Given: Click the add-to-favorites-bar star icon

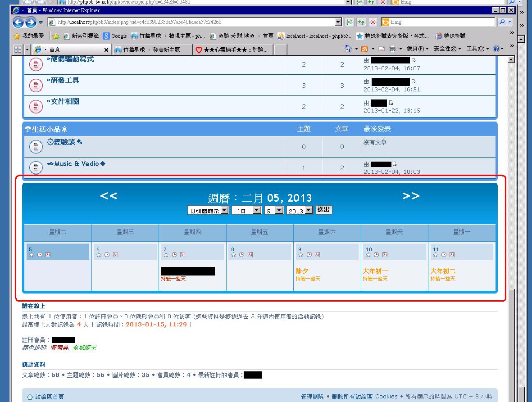Looking at the screenshot, I should (x=56, y=36).
